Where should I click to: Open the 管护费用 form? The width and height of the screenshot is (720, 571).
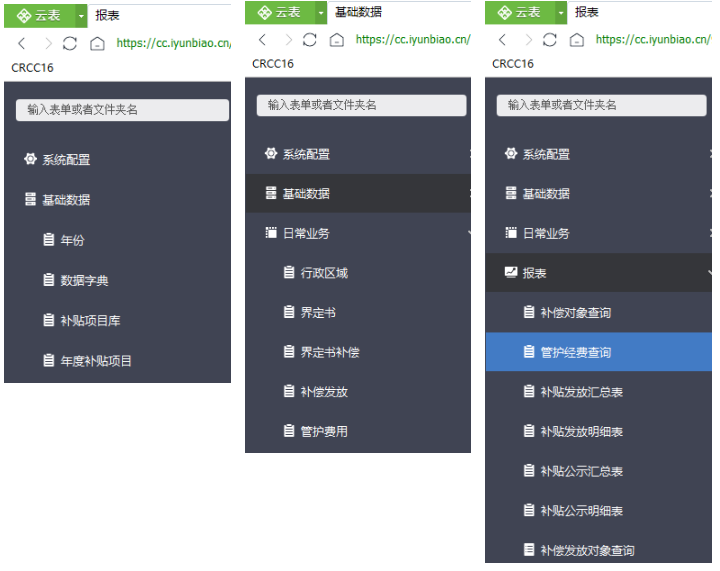pyautogui.click(x=324, y=431)
